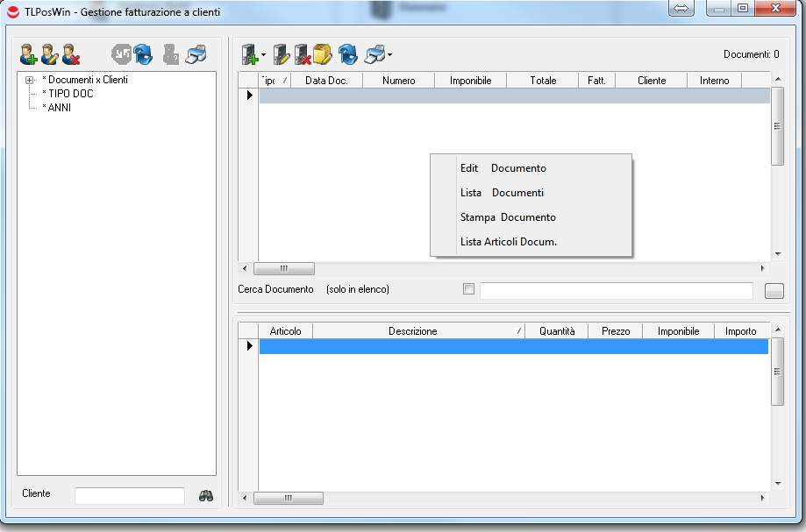Viewport: 806px width, 532px height.
Task: Click the documents grid horizontal scrollbar thumb
Action: pos(284,269)
